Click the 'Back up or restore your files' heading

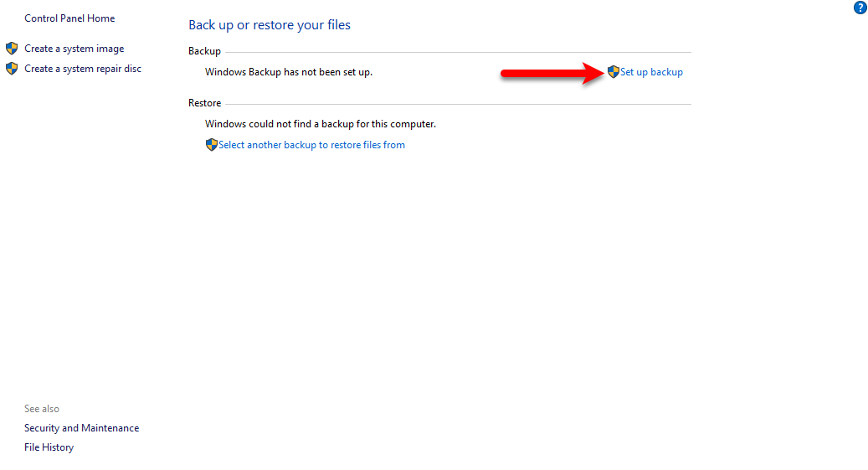tap(270, 25)
